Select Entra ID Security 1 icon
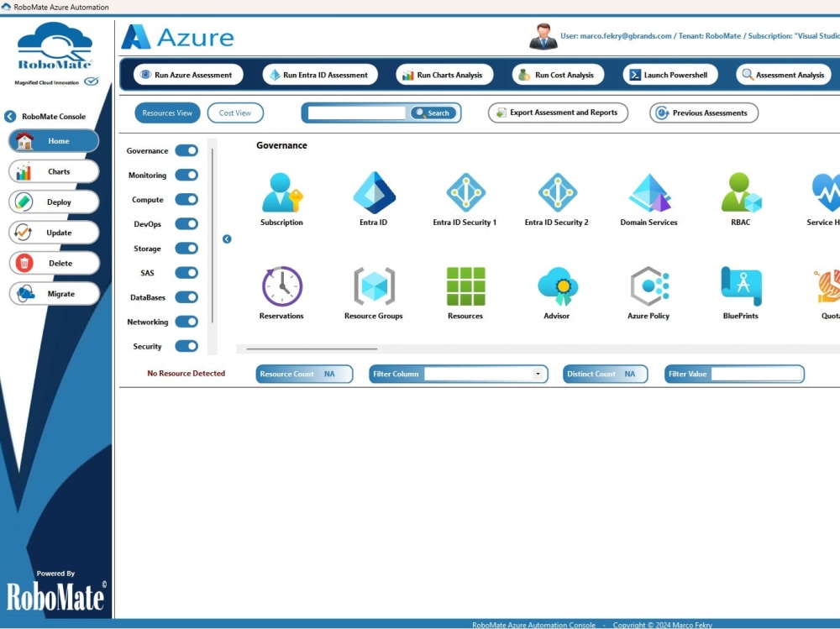This screenshot has width=840, height=629. (x=465, y=192)
